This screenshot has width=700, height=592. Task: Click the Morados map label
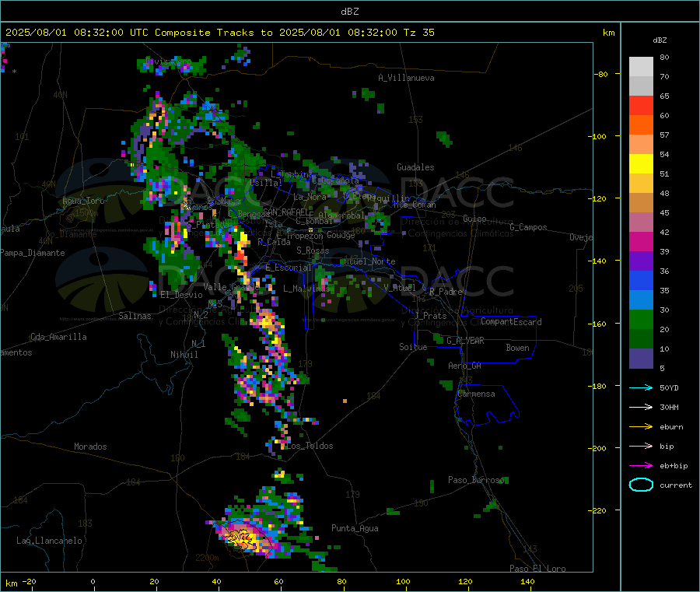pos(90,447)
